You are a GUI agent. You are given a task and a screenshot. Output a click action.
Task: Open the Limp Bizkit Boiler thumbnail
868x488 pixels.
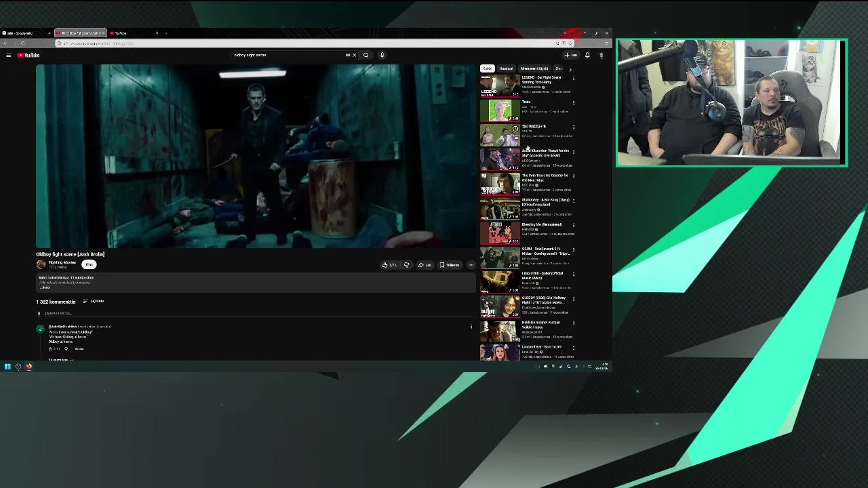pyautogui.click(x=500, y=282)
